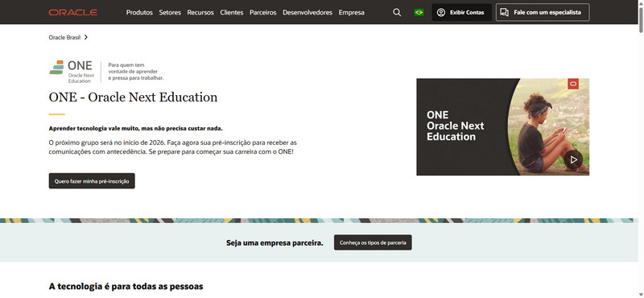Click Conheça os tipos de parceria button

373,242
